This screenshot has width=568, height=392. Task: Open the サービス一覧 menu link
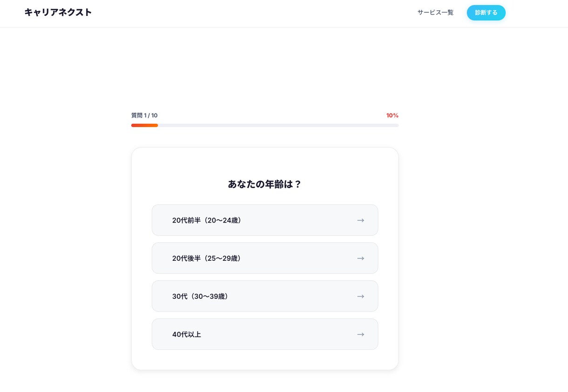click(x=435, y=13)
